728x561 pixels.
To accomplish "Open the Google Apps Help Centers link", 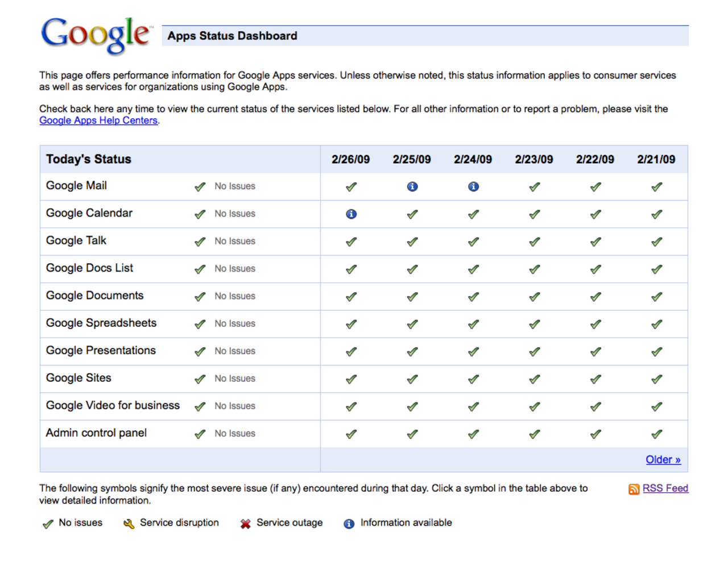I will (x=98, y=120).
